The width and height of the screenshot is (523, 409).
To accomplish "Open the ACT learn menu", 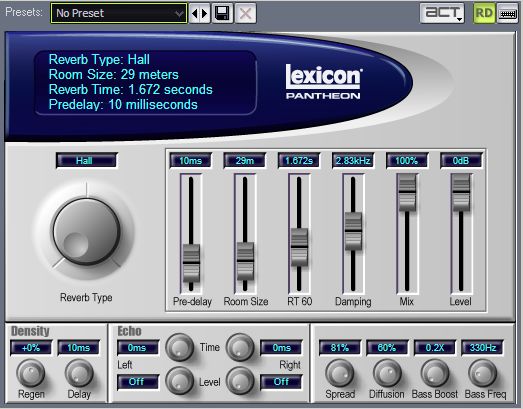I will pos(442,13).
